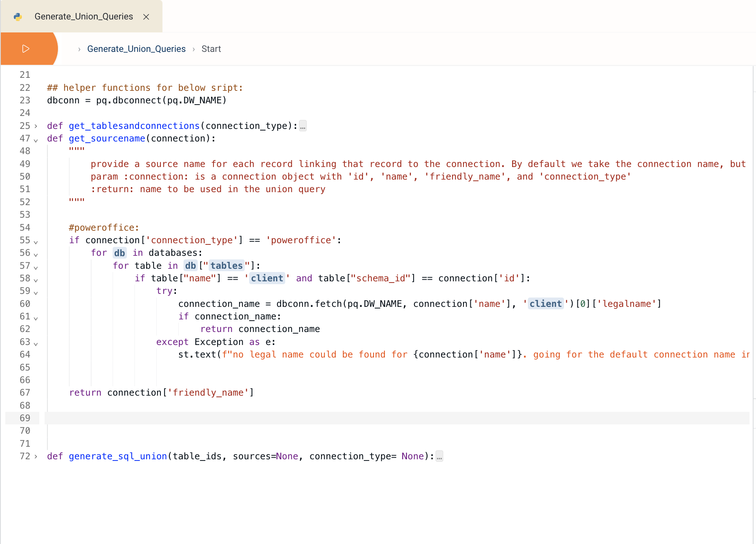This screenshot has width=756, height=544.
Task: Click the get_sourcename function name
Action: point(107,139)
